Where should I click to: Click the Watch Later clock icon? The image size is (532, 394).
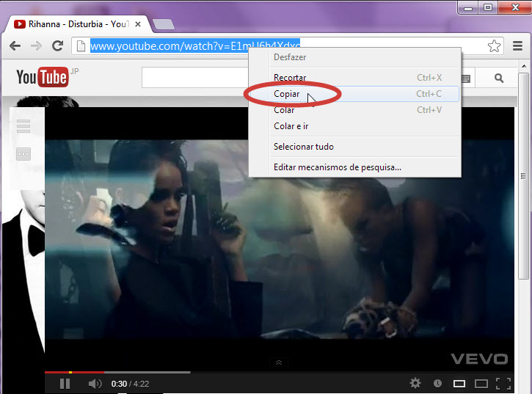click(x=437, y=384)
